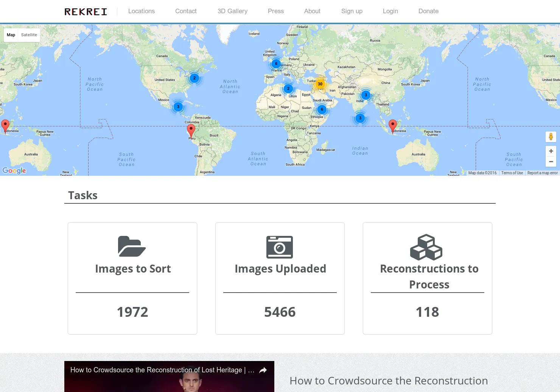Screen dimensions: 560x392
Task: Click the Images to Sort label
Action: coord(133,269)
